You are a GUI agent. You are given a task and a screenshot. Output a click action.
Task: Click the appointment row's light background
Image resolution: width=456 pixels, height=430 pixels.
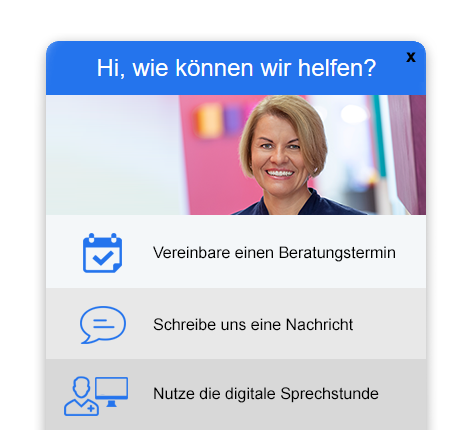(236, 252)
